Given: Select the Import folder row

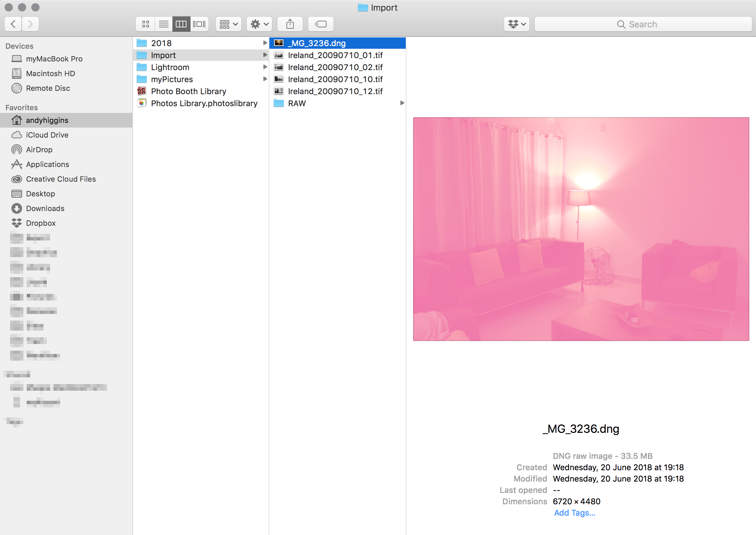Looking at the screenshot, I should (x=201, y=55).
